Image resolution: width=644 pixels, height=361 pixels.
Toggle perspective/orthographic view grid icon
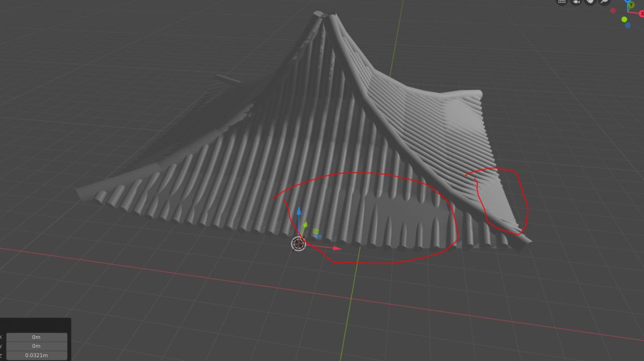point(562,1)
